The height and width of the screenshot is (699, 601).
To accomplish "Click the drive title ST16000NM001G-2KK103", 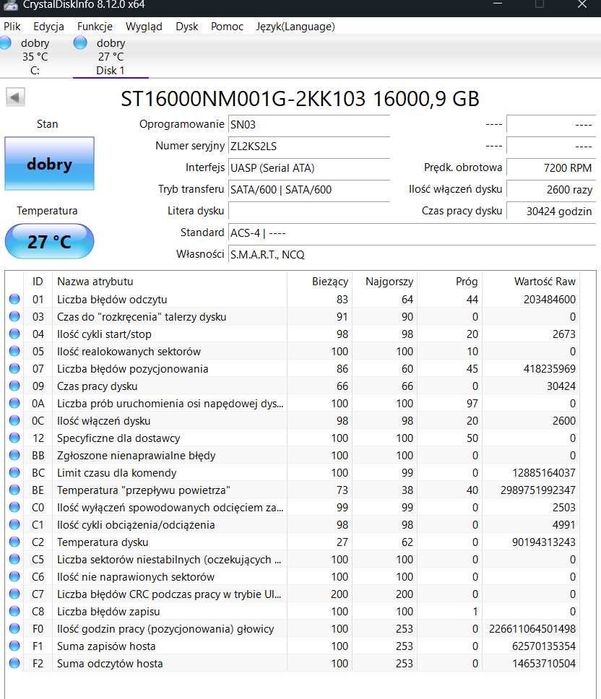I will point(243,99).
